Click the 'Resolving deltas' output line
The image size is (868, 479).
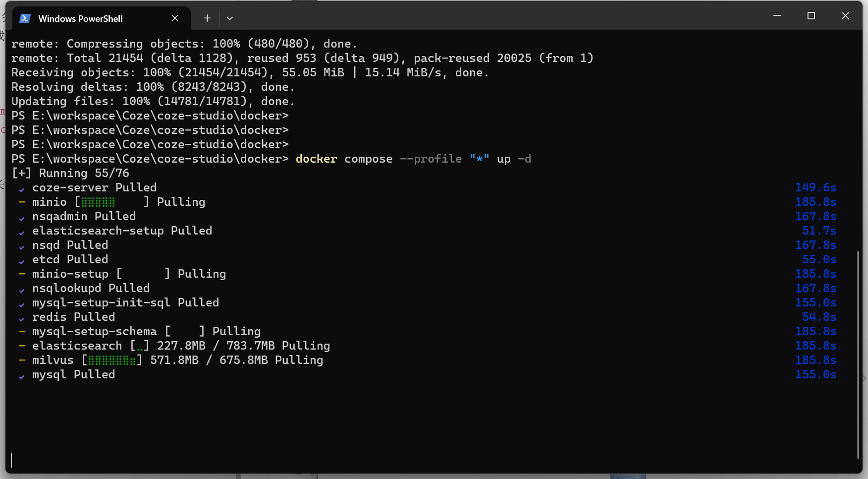[x=153, y=87]
